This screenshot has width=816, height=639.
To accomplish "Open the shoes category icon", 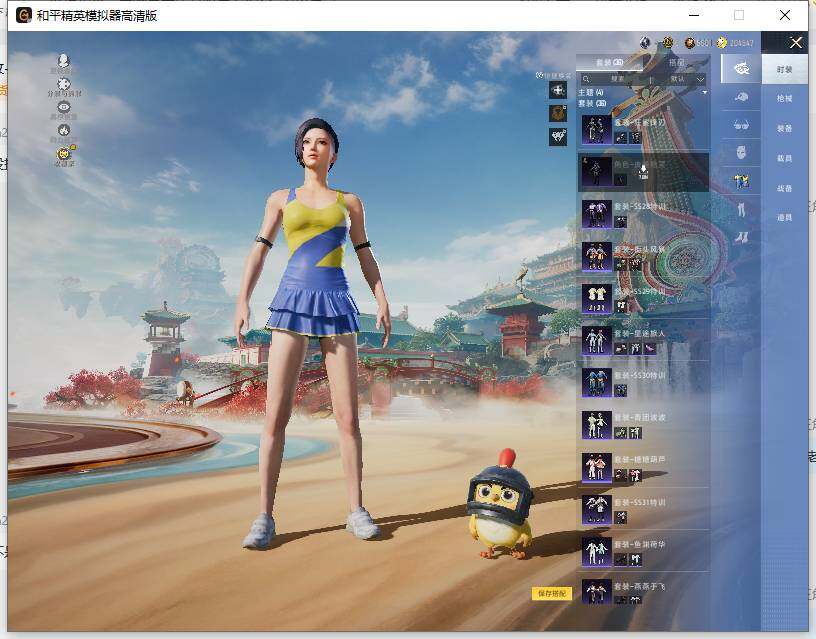I will (741, 237).
